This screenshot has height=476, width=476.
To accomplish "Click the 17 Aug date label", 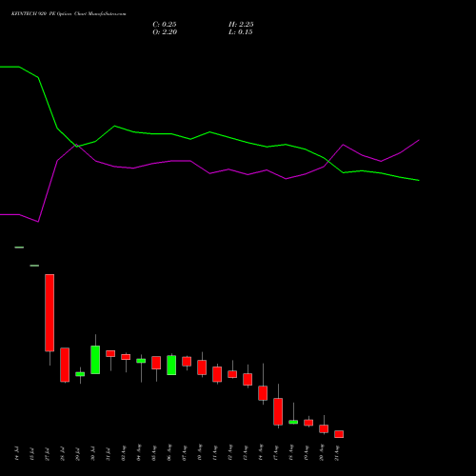I will 276,453.
